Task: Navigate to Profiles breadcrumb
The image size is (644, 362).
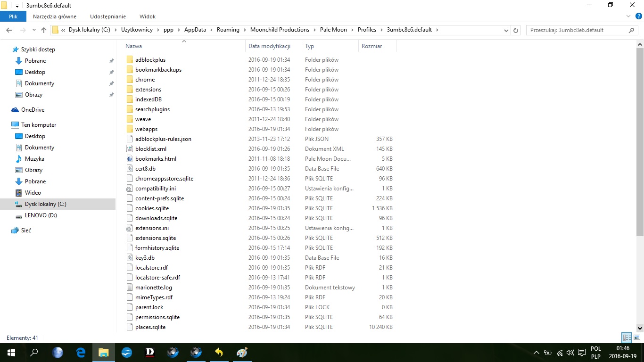Action: click(x=367, y=30)
